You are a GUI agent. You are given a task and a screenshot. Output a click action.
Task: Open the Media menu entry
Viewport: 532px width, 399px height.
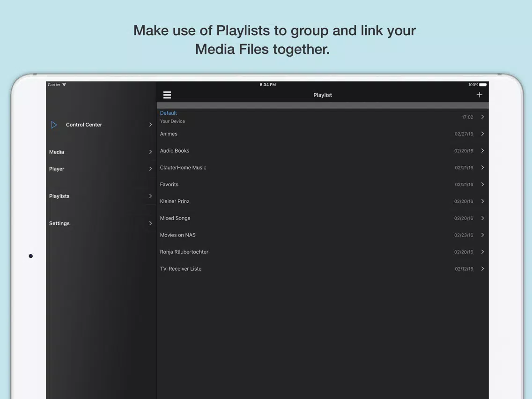tap(101, 152)
